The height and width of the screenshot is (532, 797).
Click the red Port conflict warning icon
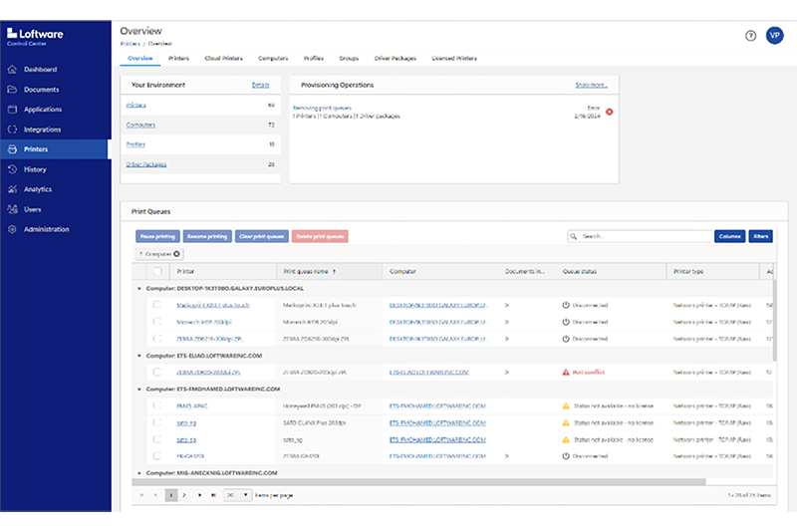point(565,372)
